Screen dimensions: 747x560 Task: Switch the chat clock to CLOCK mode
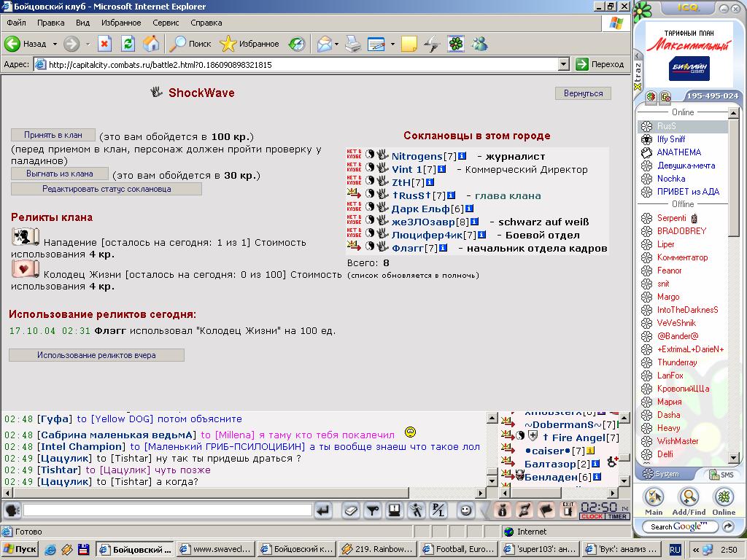pyautogui.click(x=592, y=516)
